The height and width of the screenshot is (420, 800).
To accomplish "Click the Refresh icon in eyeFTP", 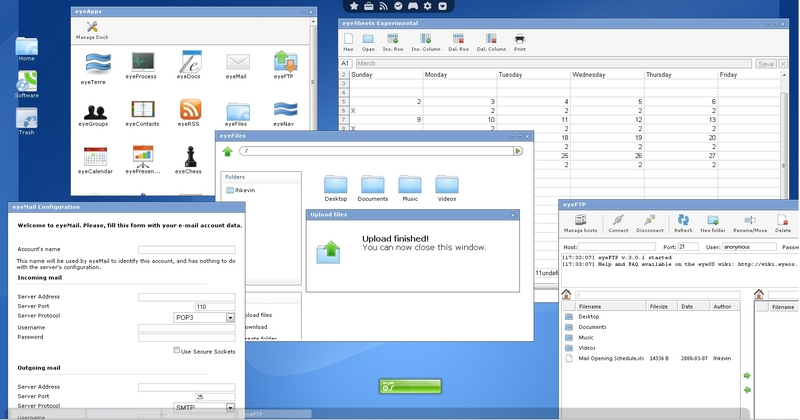I will (684, 221).
